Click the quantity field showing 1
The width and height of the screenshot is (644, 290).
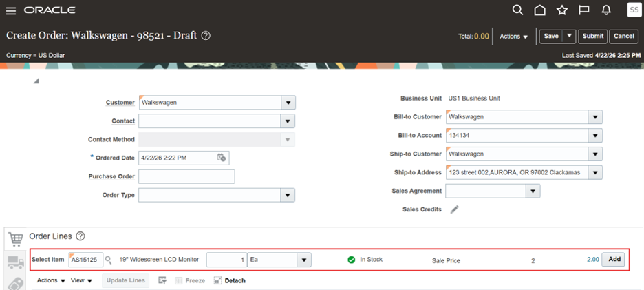pyautogui.click(x=227, y=260)
